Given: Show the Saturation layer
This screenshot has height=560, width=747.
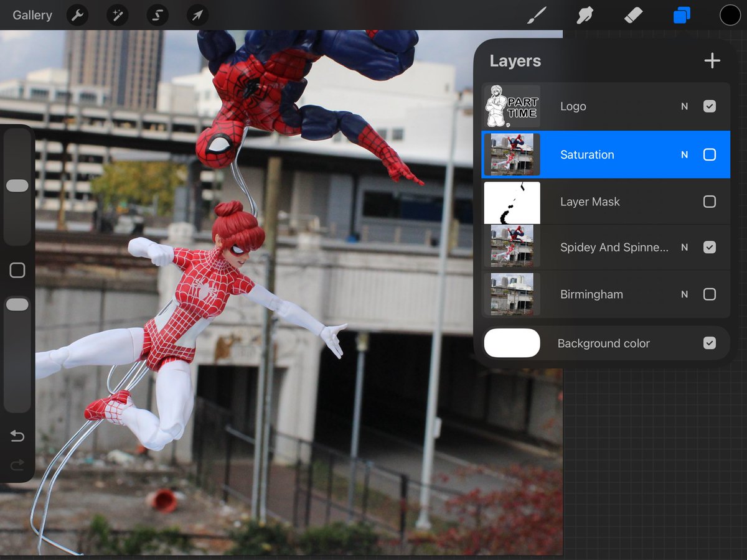Looking at the screenshot, I should coord(710,154).
